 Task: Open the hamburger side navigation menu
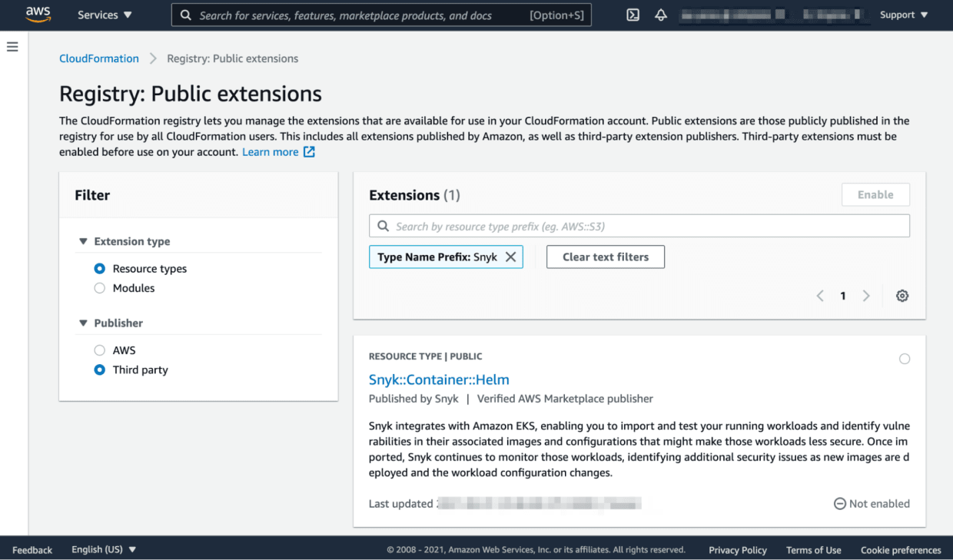point(12,47)
